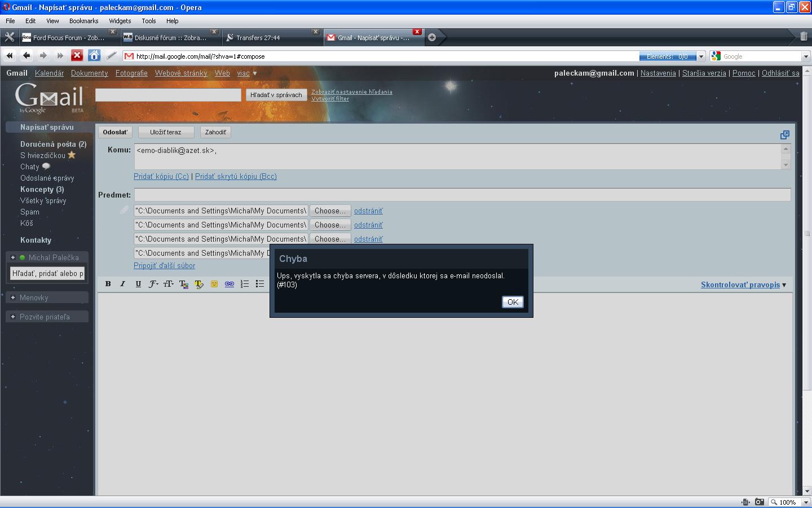Viewport: 812px width, 508px height.
Task: Click the Opera home button
Action: (x=94, y=55)
